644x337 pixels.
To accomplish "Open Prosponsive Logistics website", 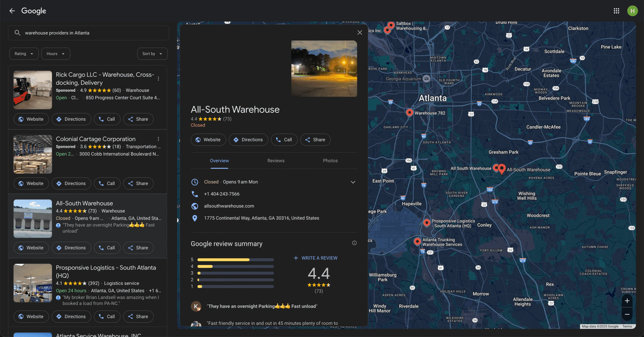I will (31, 317).
